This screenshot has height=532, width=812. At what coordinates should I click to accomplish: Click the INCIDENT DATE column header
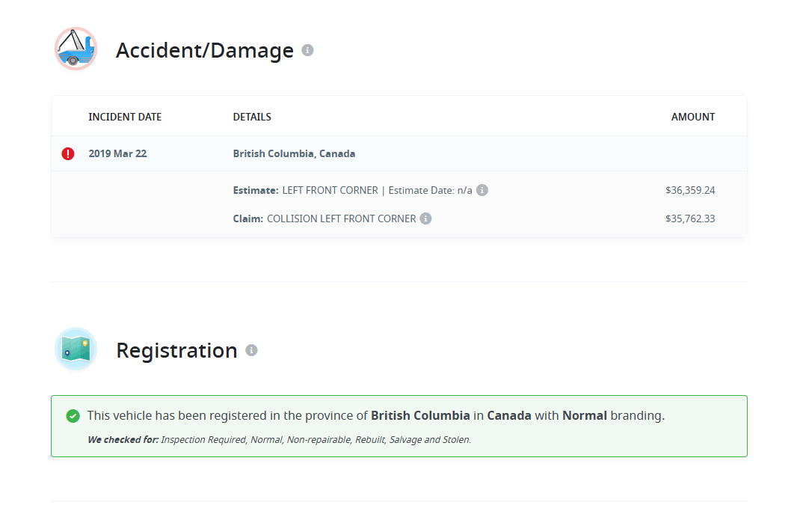click(125, 117)
